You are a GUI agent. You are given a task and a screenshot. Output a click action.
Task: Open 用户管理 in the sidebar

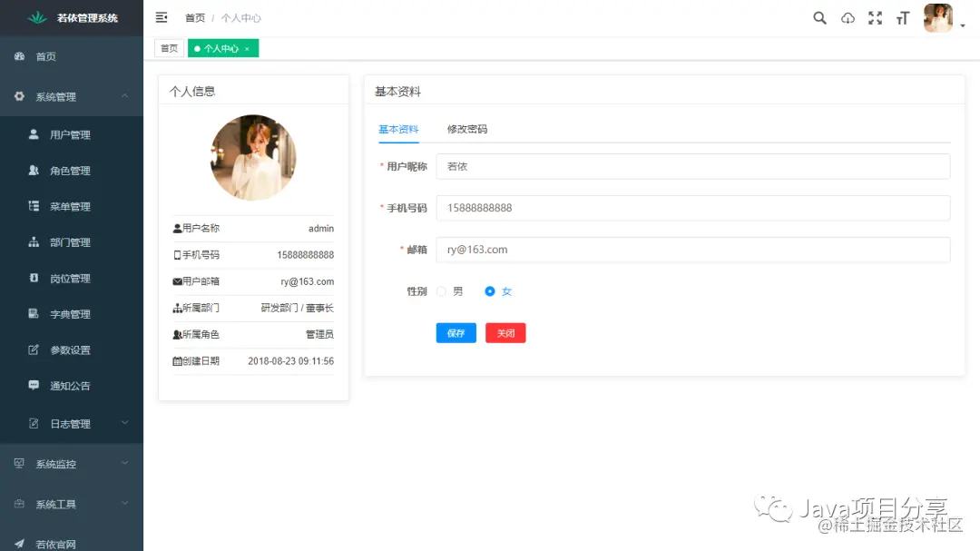pyautogui.click(x=72, y=134)
